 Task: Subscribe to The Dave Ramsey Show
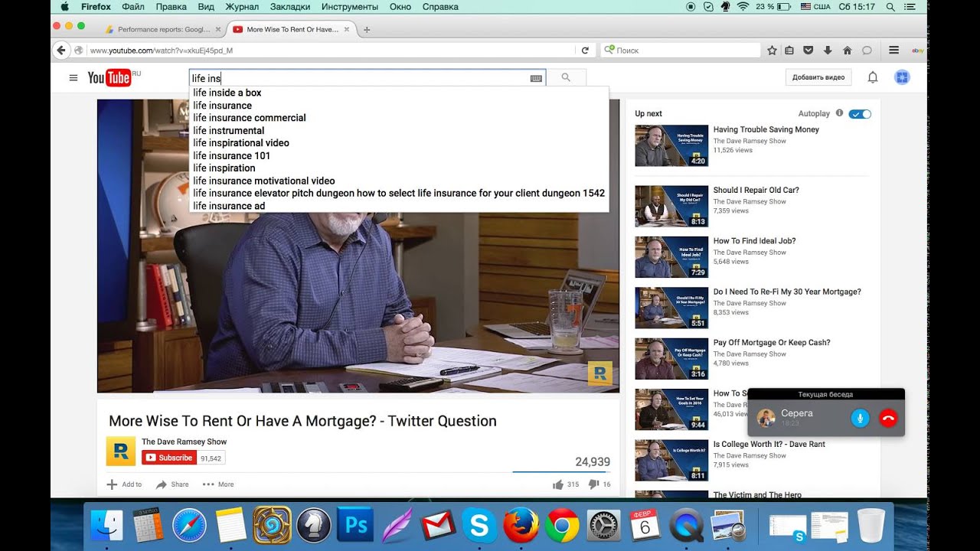point(169,458)
